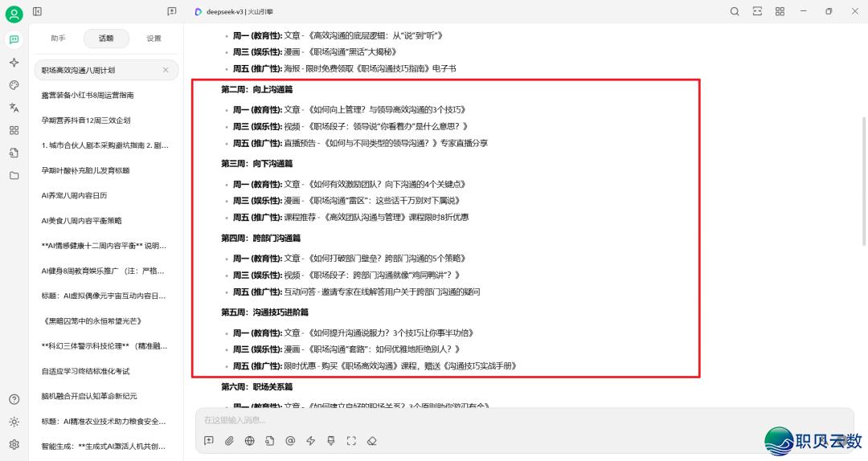Viewport: 868px width, 461px height.
Task: Clear messages using the eraser icon
Action: pos(372,441)
